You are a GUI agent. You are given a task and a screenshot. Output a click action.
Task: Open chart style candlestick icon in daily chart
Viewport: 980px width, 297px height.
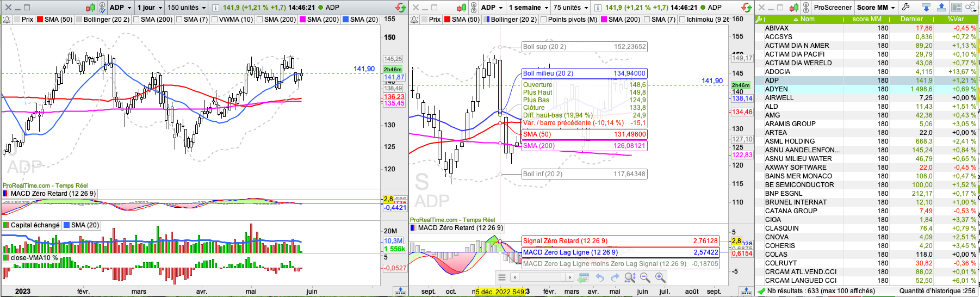coord(90,8)
